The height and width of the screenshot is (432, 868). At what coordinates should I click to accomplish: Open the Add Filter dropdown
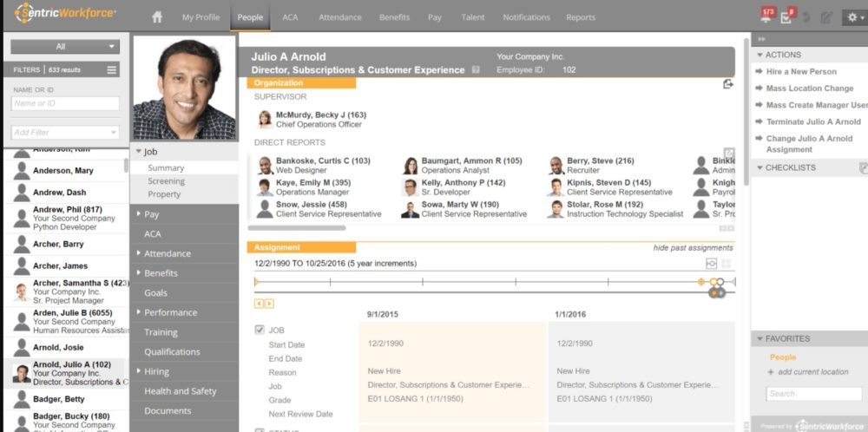click(65, 133)
